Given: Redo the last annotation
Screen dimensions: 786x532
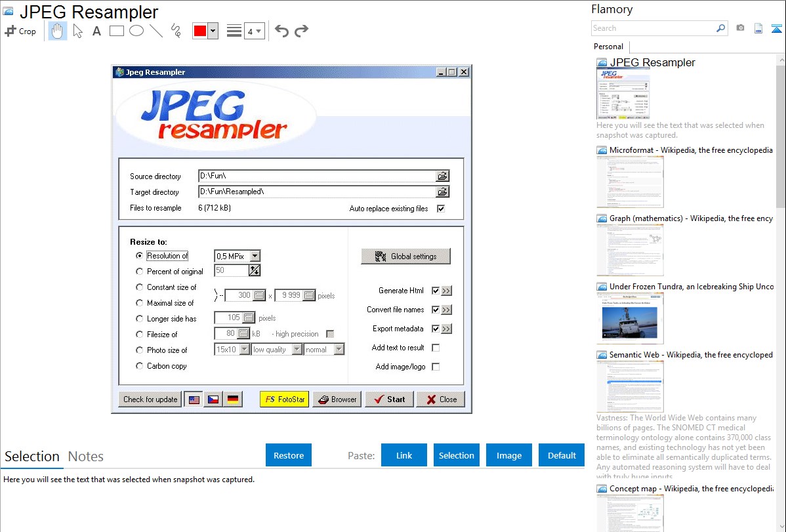Looking at the screenshot, I should point(301,31).
